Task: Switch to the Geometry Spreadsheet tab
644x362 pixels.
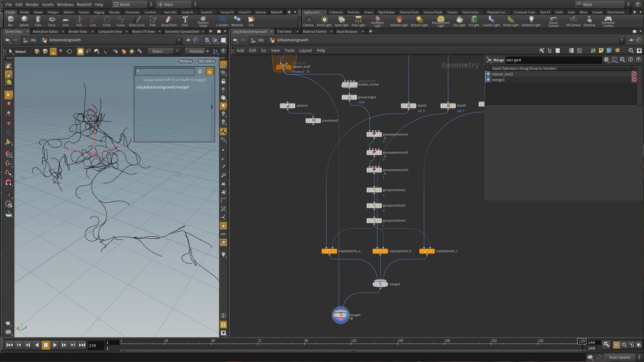Action: pyautogui.click(x=182, y=32)
